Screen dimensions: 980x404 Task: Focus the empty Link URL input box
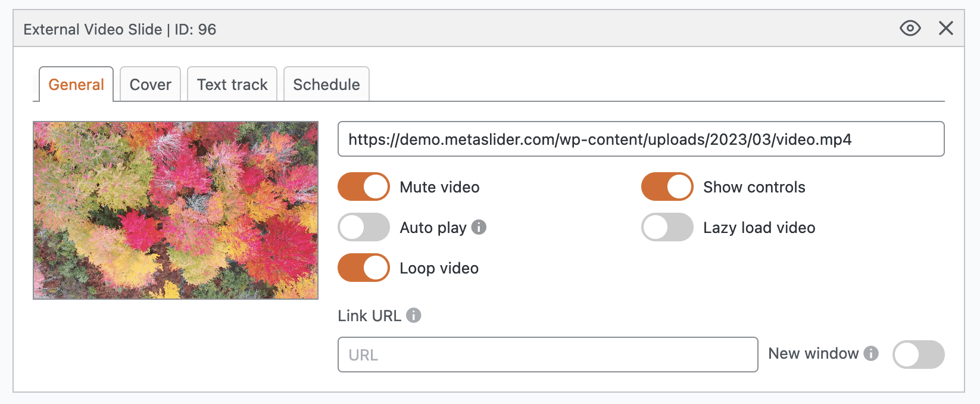pyautogui.click(x=548, y=355)
